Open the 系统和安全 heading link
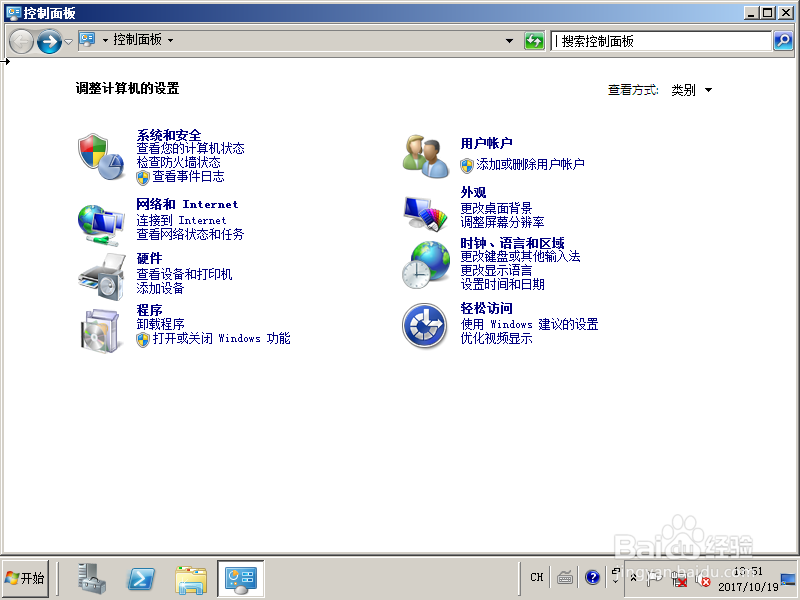This screenshot has height=600, width=800. 169,135
